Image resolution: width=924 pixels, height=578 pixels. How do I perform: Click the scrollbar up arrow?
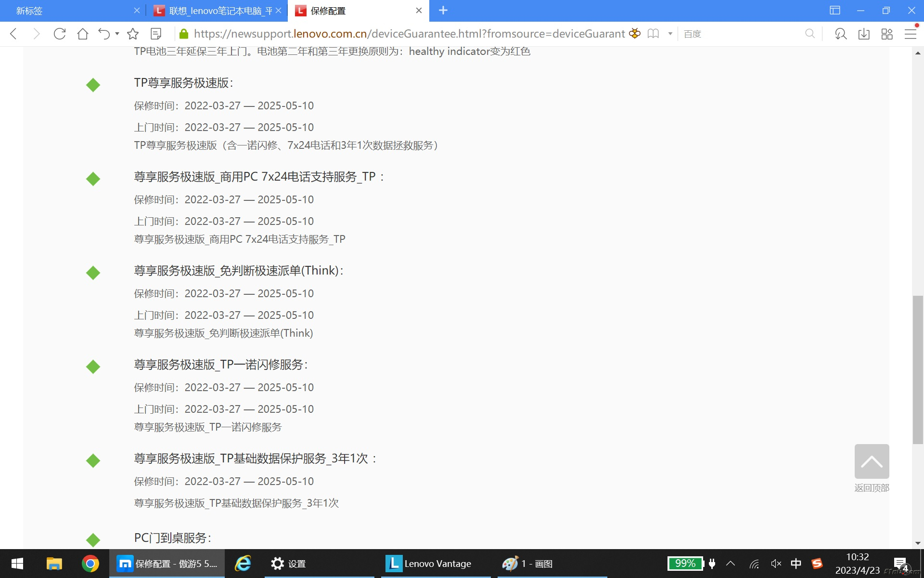(x=918, y=53)
